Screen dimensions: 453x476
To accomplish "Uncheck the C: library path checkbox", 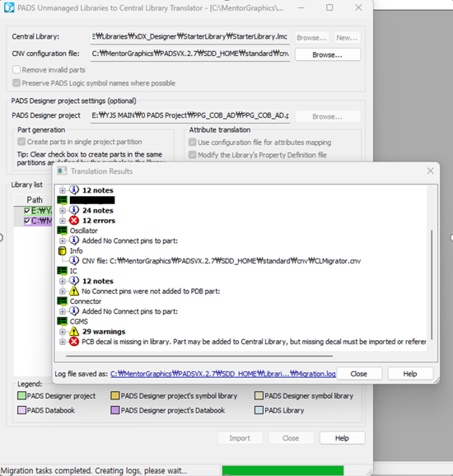I will 27,221.
